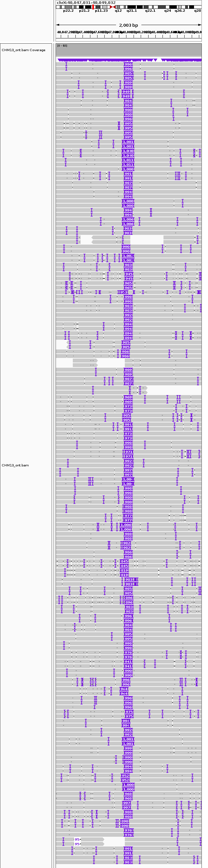The image size is (208, 868).
Task: Select the q28 cytoband label
Action: 198,11
